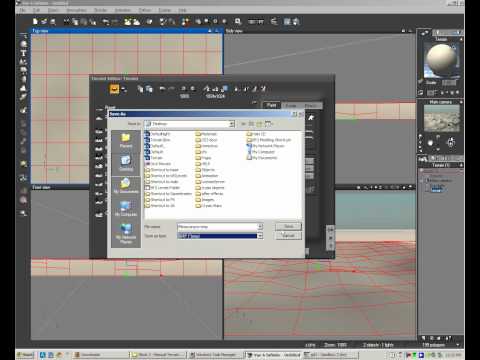Click the Top view title bar
Image resolution: width=480 pixels, height=360 pixels.
[x=127, y=31]
